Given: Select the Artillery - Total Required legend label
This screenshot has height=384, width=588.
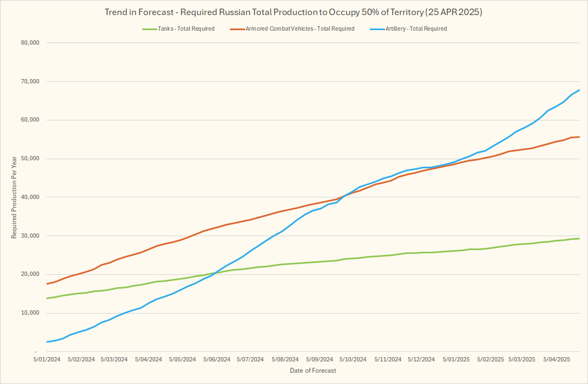Looking at the screenshot, I should click(x=416, y=29).
